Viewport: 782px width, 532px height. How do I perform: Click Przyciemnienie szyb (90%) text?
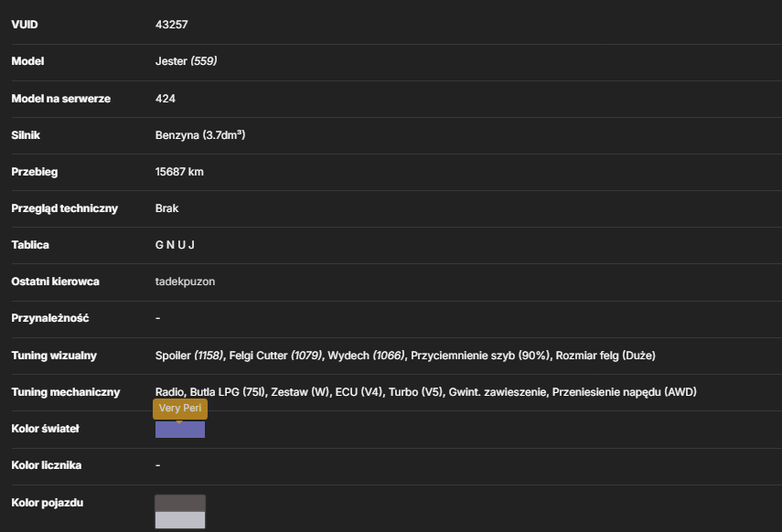[x=480, y=356]
